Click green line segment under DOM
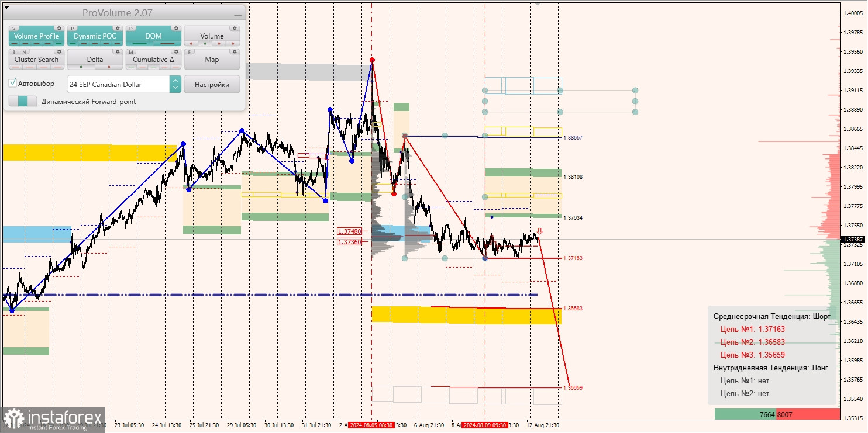This screenshot has width=868, height=433. 140,43
